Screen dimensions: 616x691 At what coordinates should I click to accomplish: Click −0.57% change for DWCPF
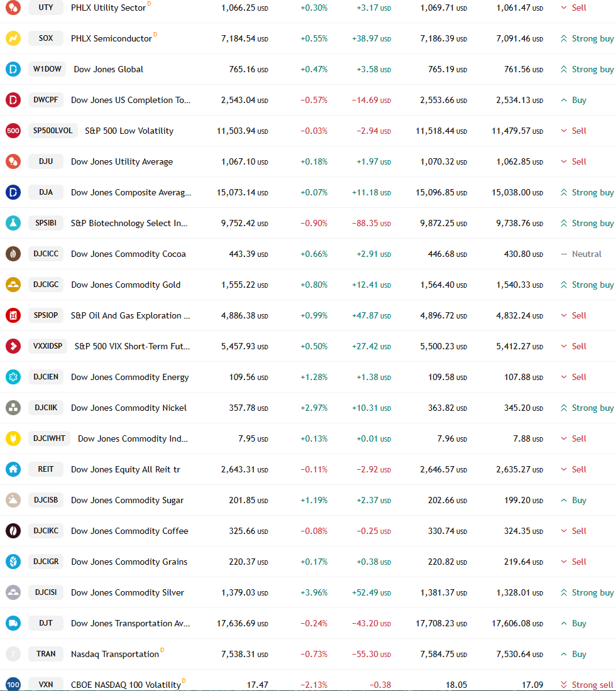314,100
